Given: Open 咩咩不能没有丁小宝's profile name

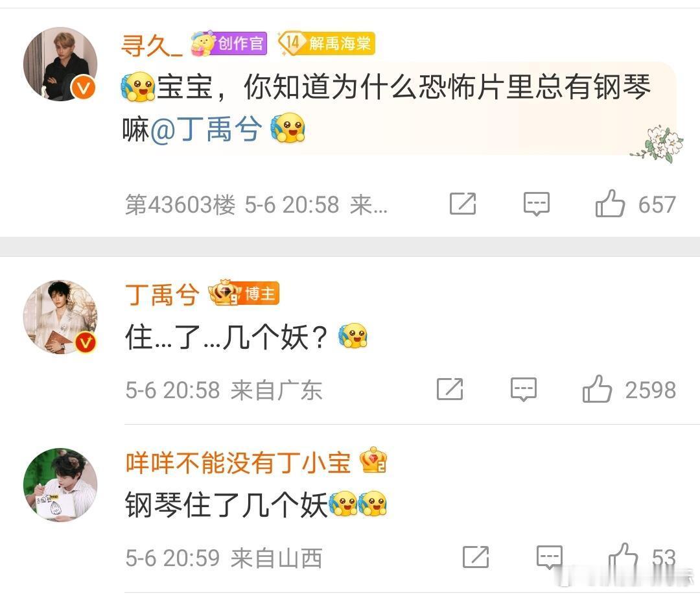Looking at the screenshot, I should [x=239, y=462].
